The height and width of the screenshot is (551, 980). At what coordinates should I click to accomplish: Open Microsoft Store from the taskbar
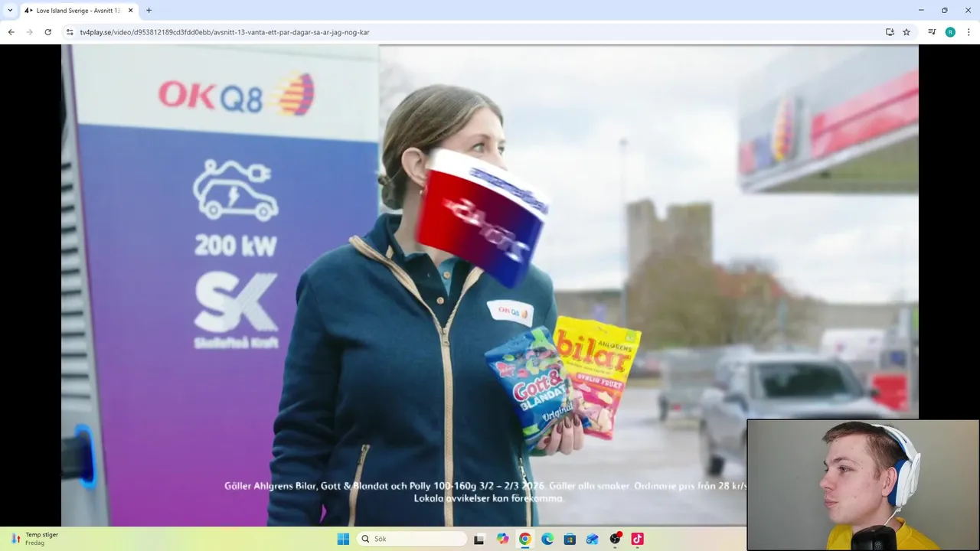click(x=570, y=539)
